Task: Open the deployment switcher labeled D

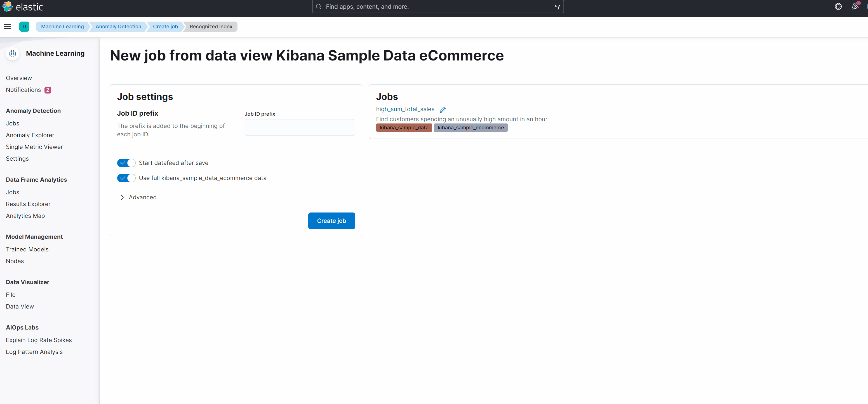Action: (24, 27)
